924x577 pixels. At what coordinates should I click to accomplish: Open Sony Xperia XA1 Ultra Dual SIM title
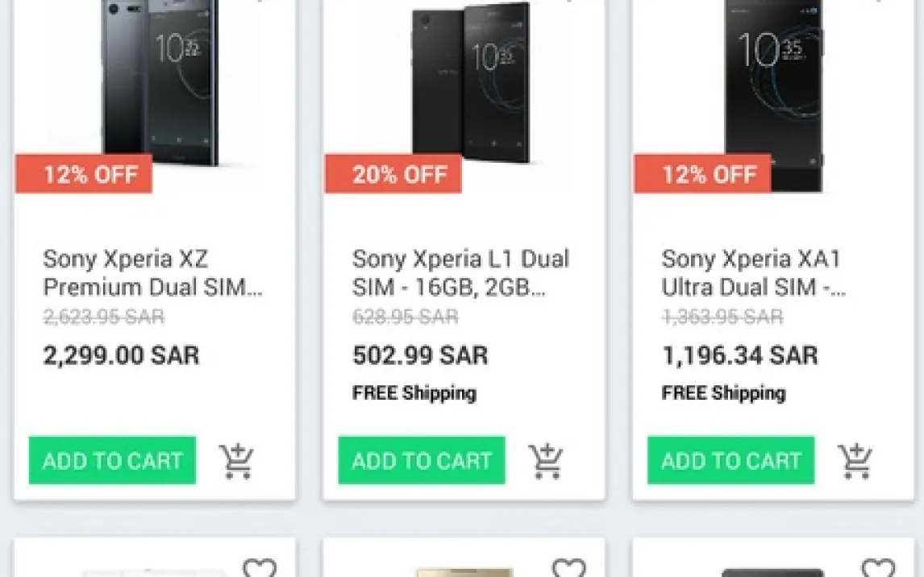(x=754, y=273)
